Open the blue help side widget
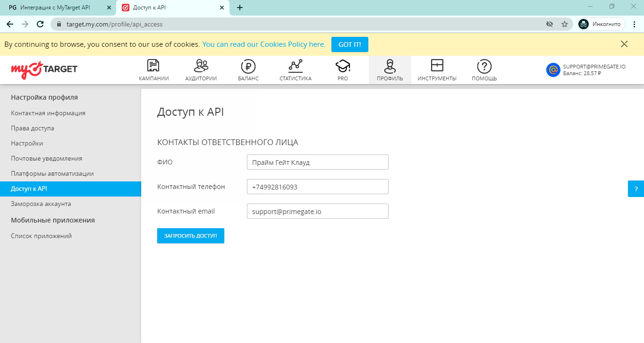The height and width of the screenshot is (343, 644). pos(636,189)
